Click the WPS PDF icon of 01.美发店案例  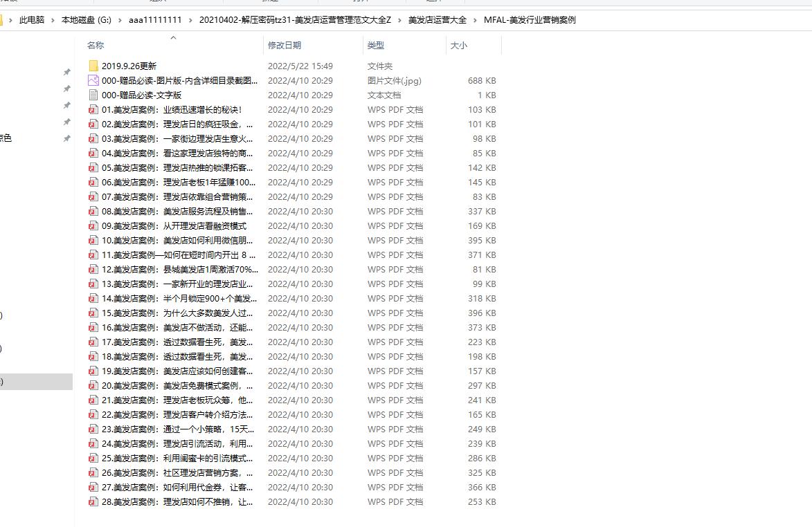93,109
